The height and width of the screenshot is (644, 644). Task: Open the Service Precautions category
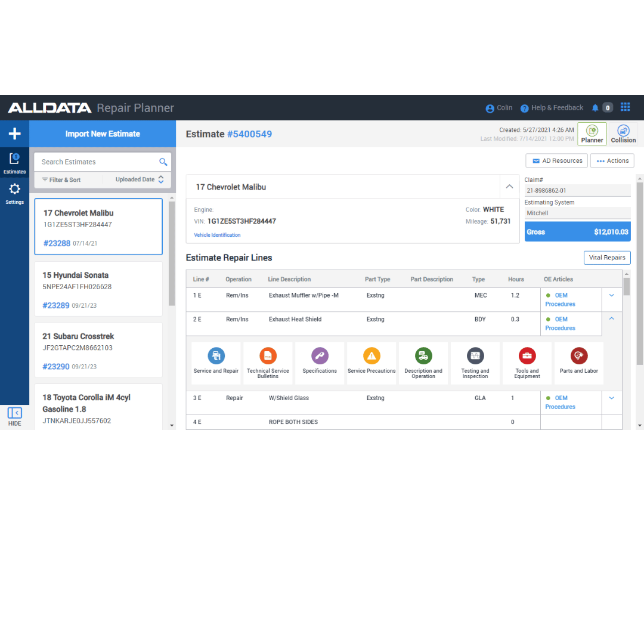(371, 363)
